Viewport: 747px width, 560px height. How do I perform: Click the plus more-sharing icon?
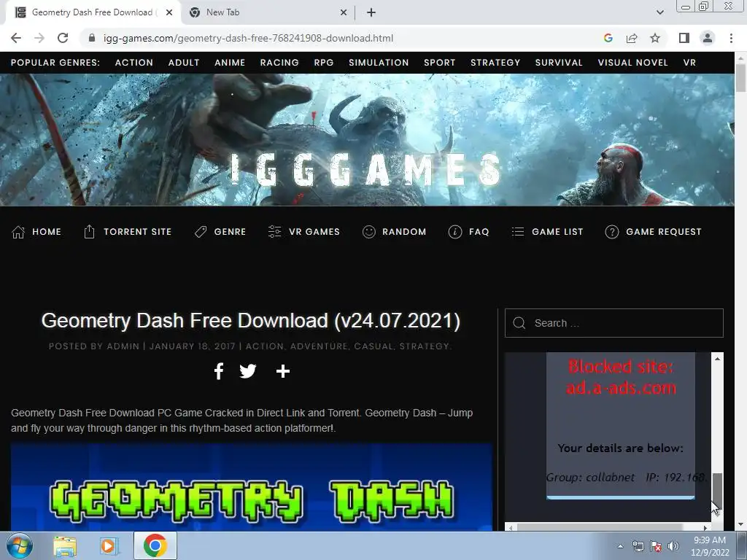[283, 371]
